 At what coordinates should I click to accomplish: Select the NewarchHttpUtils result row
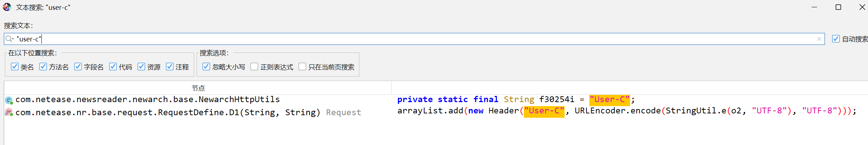click(436, 100)
